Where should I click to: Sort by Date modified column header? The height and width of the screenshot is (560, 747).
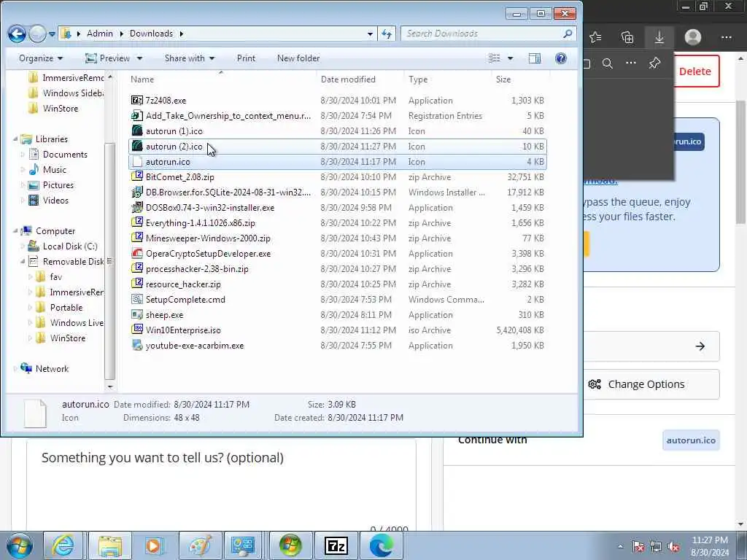pos(360,79)
